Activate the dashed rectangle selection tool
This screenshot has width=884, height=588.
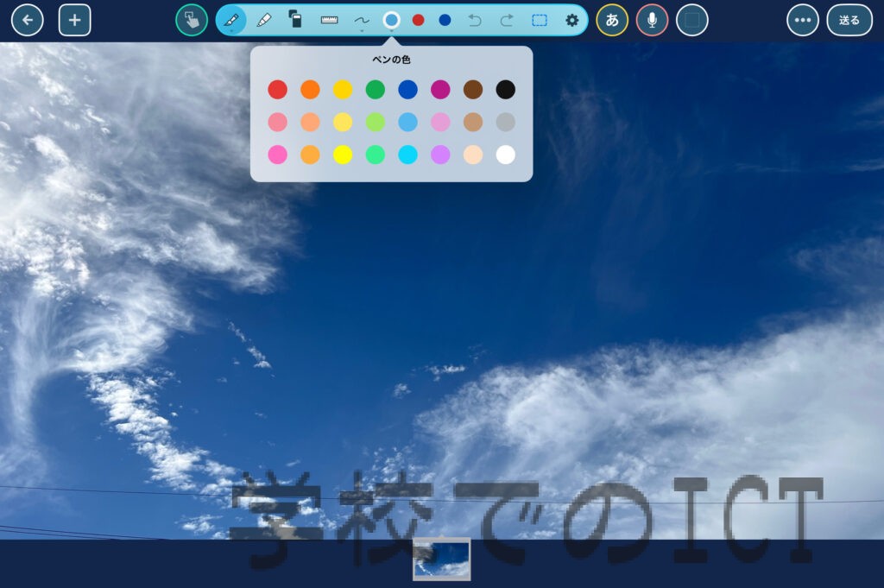click(540, 20)
